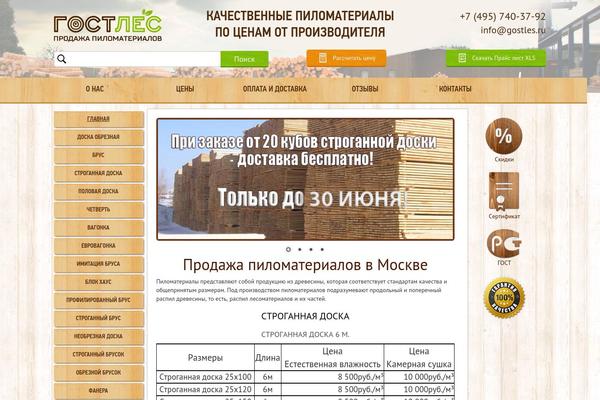The height and width of the screenshot is (400, 600).
Task: Click the calculator icon on orange button
Action: tap(323, 58)
